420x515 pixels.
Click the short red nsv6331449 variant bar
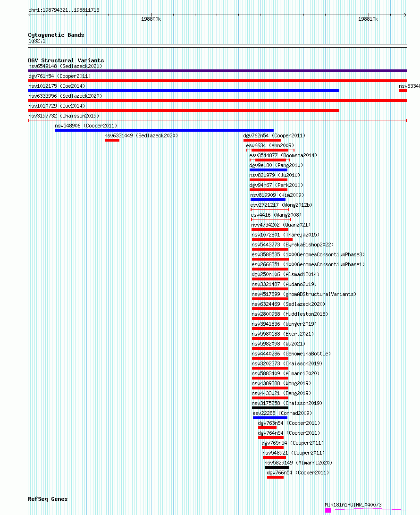point(112,140)
